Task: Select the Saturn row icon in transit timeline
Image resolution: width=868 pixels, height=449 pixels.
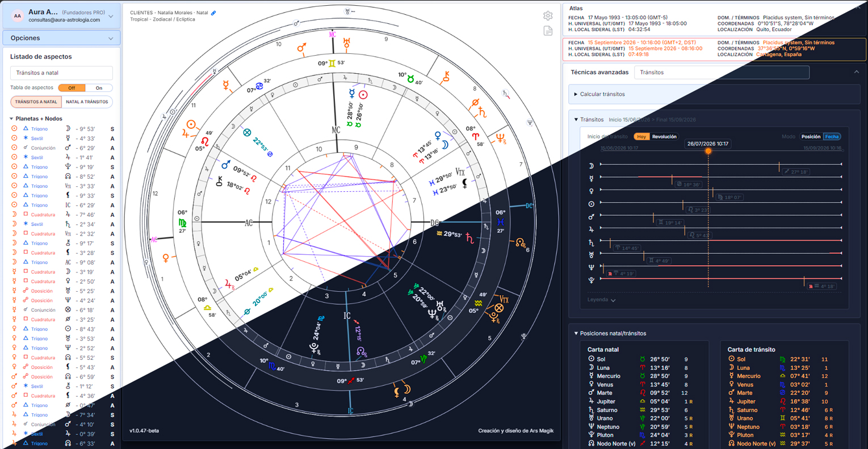Action: point(591,242)
